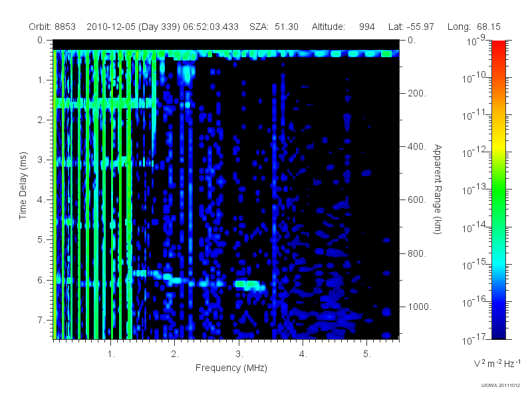Click the frequency axis tick label '1.'
The height and width of the screenshot is (399, 532).
coord(111,354)
